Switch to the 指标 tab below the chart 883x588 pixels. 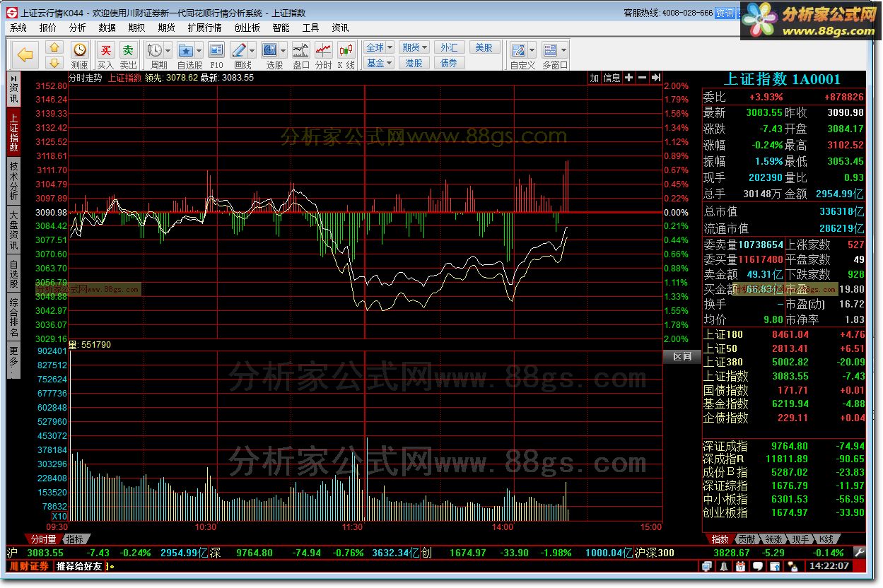point(76,539)
